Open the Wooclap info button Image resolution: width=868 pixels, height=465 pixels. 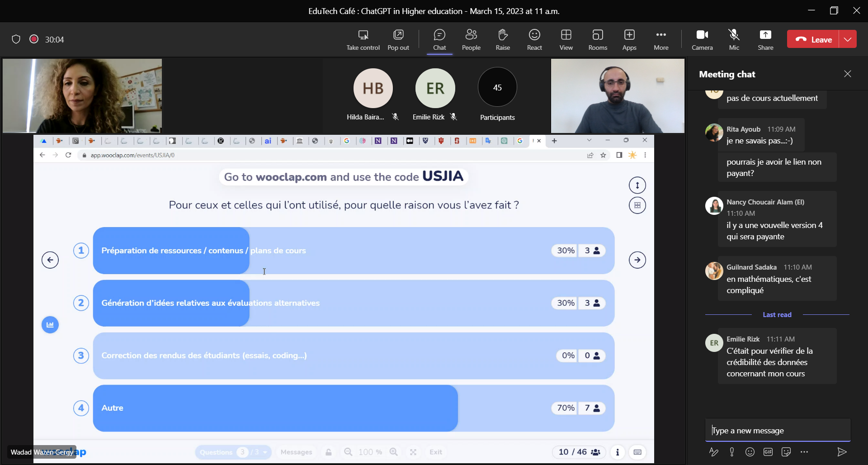click(x=618, y=452)
